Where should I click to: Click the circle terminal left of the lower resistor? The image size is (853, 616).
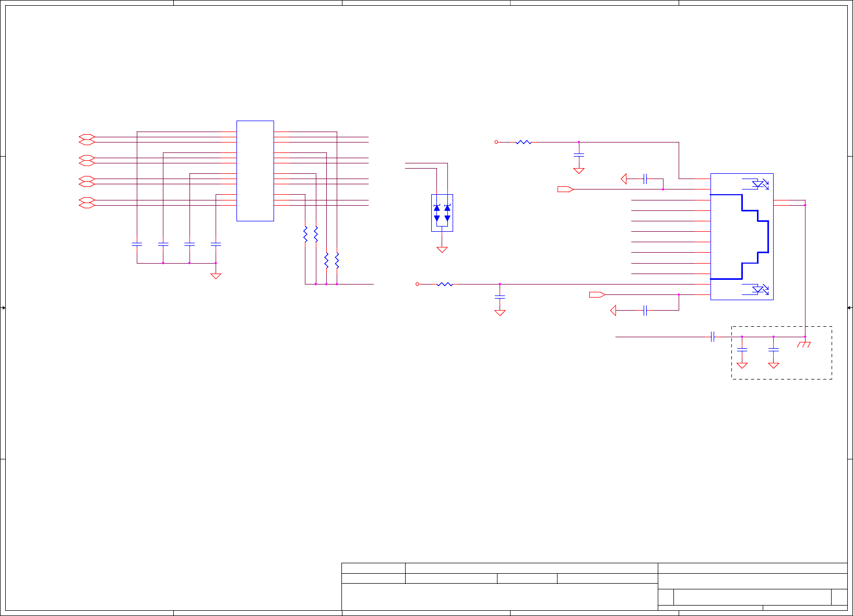(x=417, y=284)
